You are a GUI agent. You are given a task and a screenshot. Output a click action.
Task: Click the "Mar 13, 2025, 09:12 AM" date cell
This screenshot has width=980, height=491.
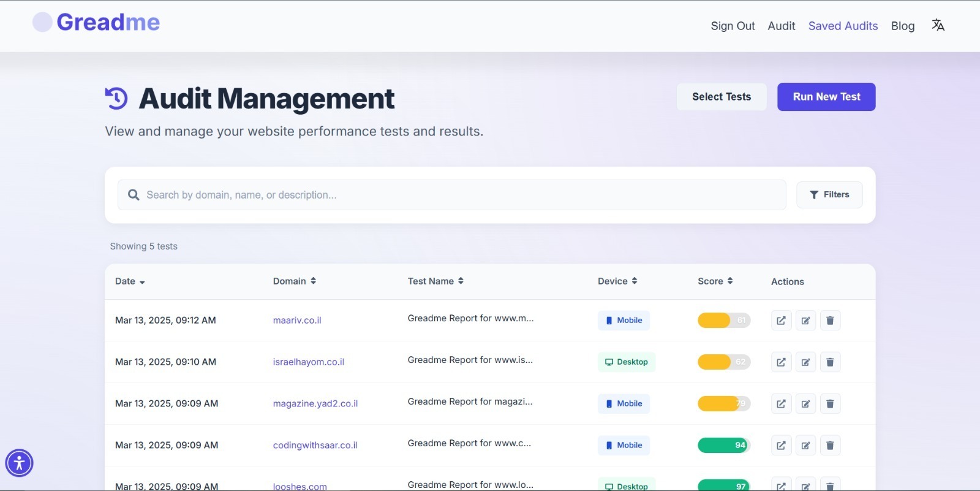click(165, 321)
